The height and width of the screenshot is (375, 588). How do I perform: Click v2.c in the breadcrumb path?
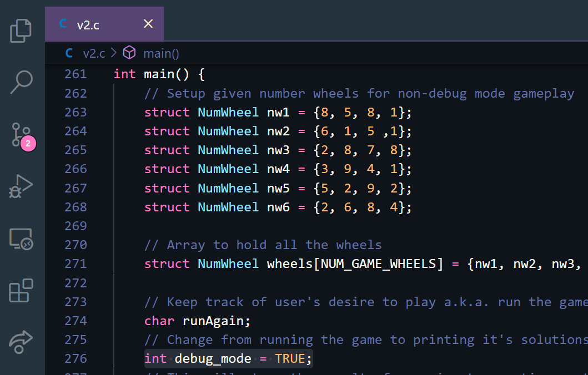[x=93, y=53]
